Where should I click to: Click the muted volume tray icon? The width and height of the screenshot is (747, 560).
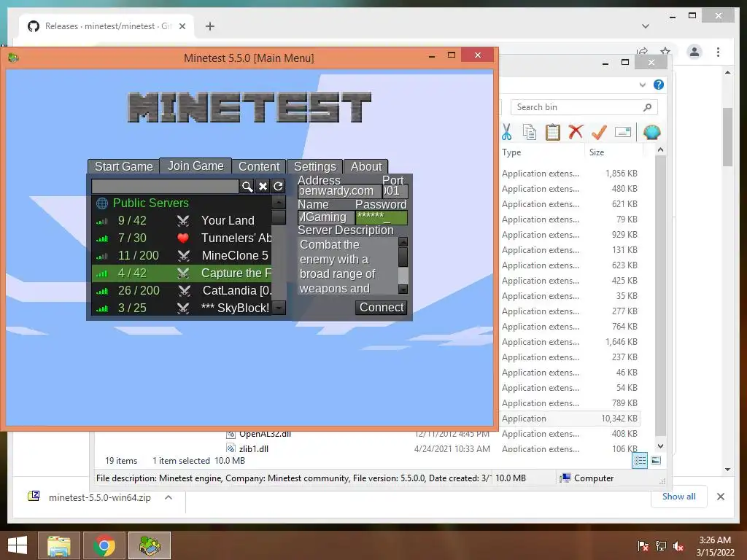click(678, 546)
